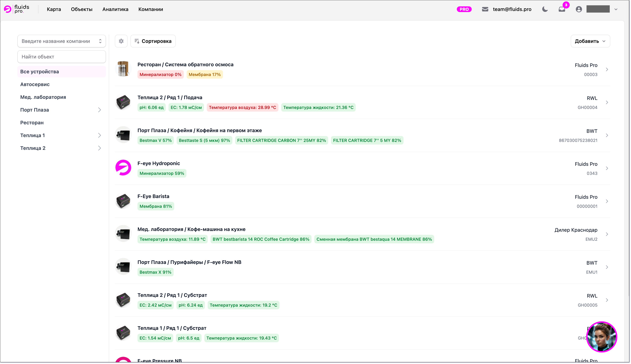Click device icon for Кофе-машина на кухне
The height and width of the screenshot is (364, 631).
(123, 234)
